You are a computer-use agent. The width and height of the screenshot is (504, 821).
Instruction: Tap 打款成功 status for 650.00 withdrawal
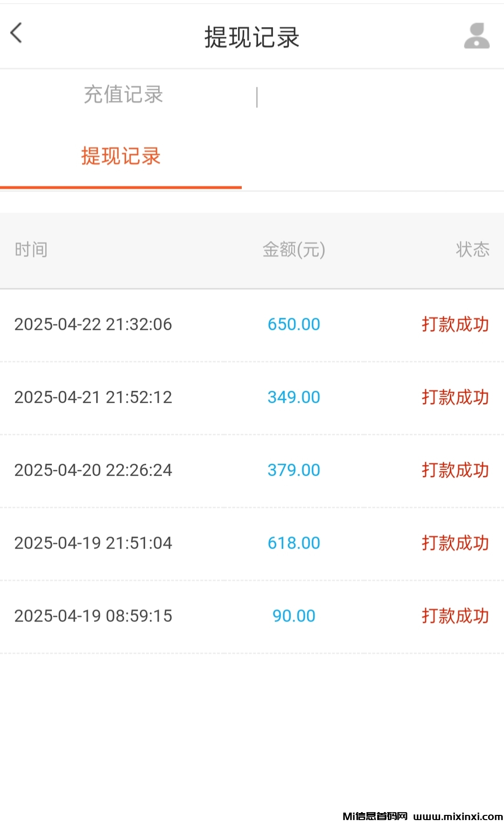(x=455, y=325)
